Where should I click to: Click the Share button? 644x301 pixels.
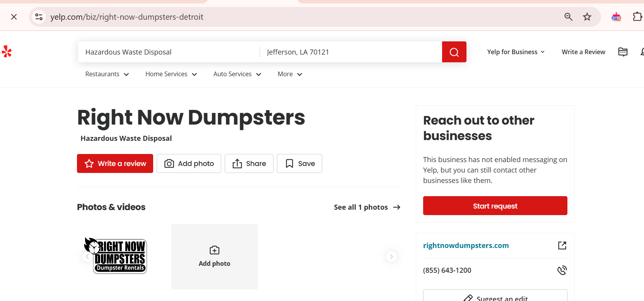(x=249, y=164)
